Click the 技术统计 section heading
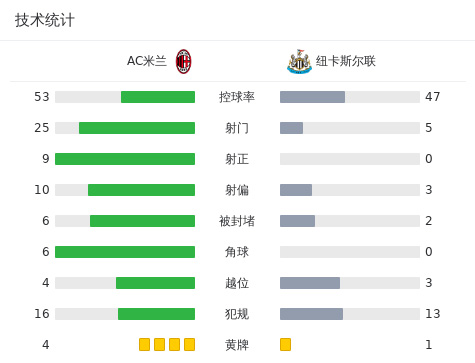Screen dimensions: 475x363 point(45,20)
